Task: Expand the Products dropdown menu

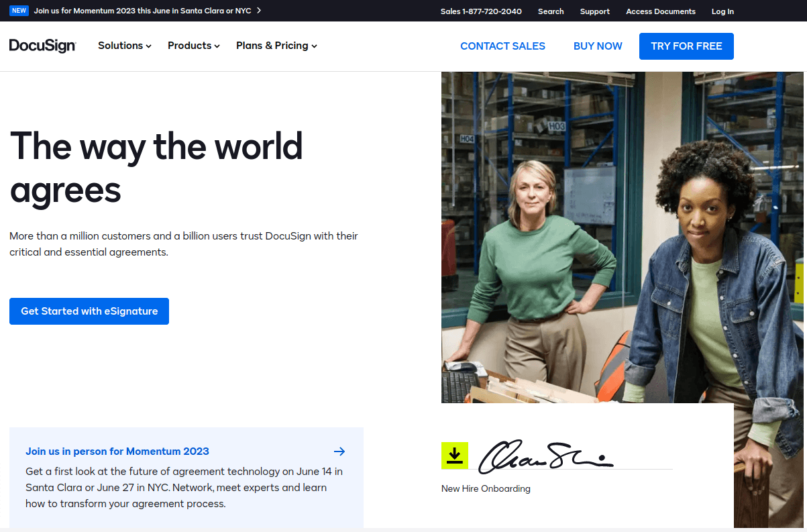Action: coord(194,46)
